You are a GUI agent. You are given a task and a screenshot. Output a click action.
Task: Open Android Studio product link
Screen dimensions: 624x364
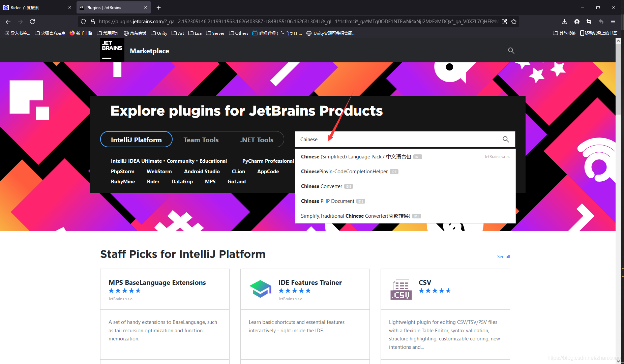[202, 172]
